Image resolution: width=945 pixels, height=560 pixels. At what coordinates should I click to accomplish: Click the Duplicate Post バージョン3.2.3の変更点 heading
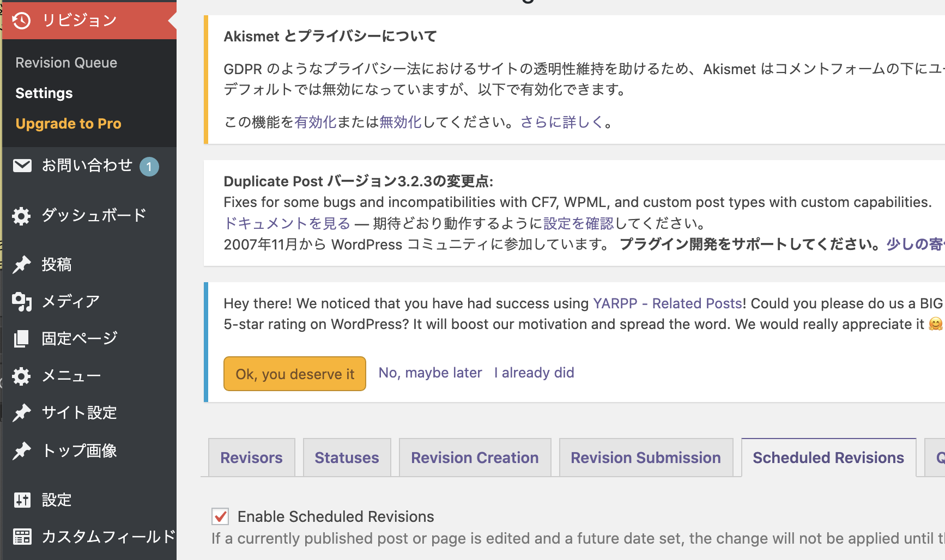click(x=359, y=181)
